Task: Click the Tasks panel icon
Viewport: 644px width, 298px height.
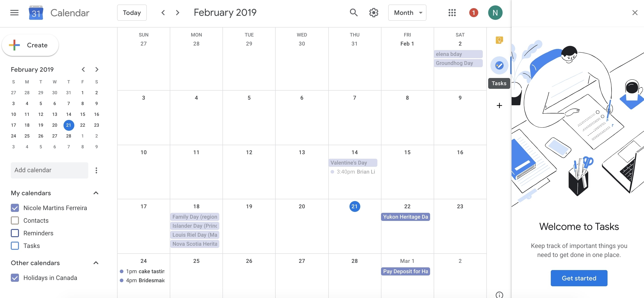Action: (x=499, y=65)
